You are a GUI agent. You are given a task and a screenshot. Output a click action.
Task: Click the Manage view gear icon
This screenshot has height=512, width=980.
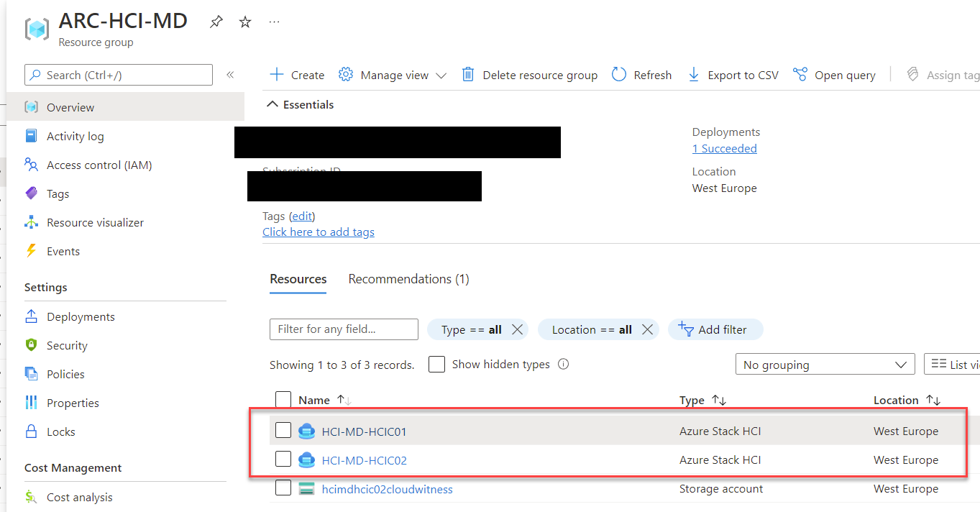tap(346, 75)
